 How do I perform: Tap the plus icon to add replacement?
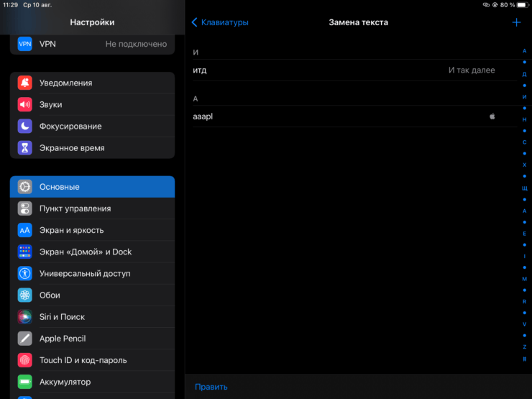(516, 22)
